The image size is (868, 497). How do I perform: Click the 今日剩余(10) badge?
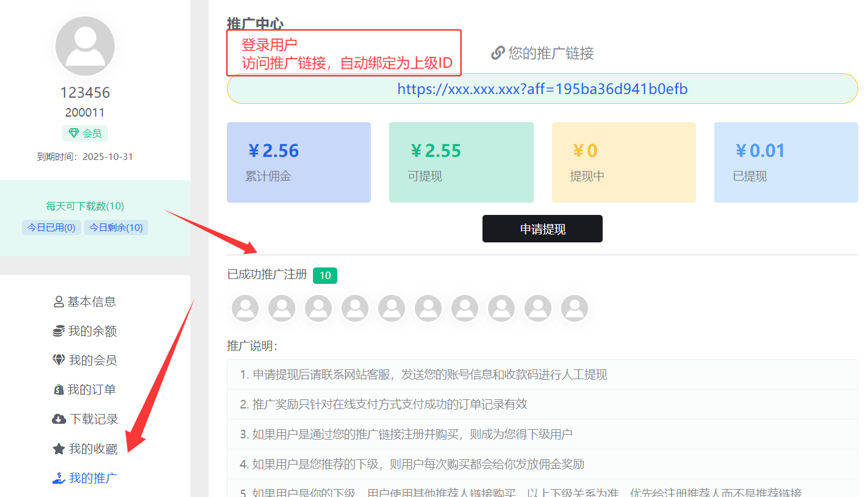(116, 228)
